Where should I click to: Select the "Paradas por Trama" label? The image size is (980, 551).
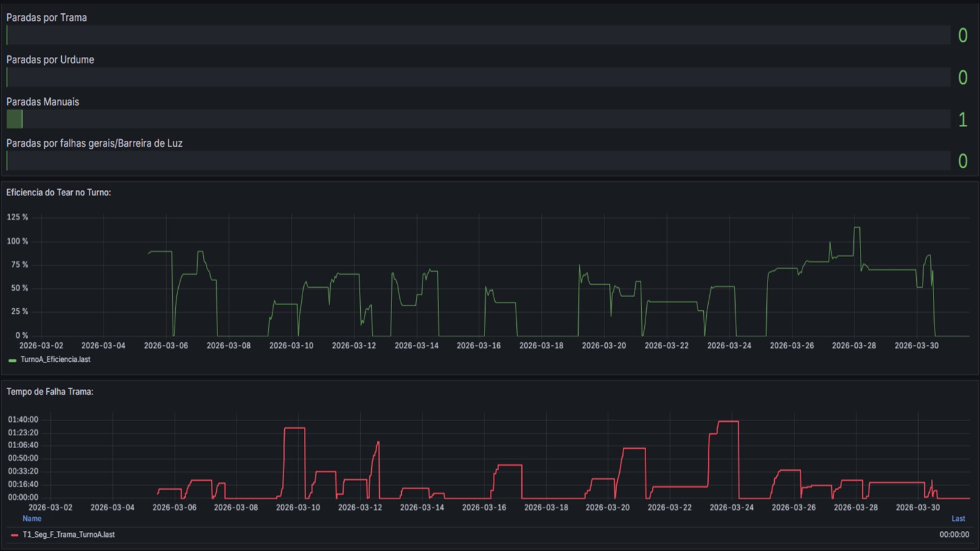coord(47,18)
